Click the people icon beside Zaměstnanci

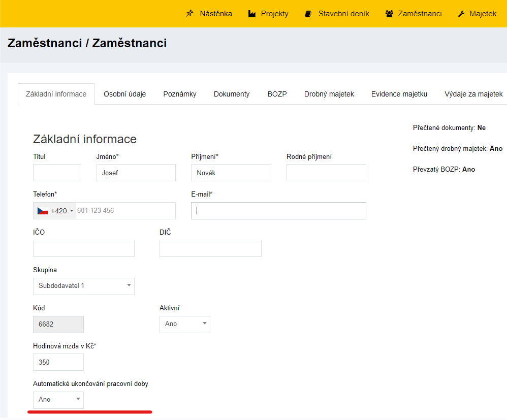[x=389, y=14]
